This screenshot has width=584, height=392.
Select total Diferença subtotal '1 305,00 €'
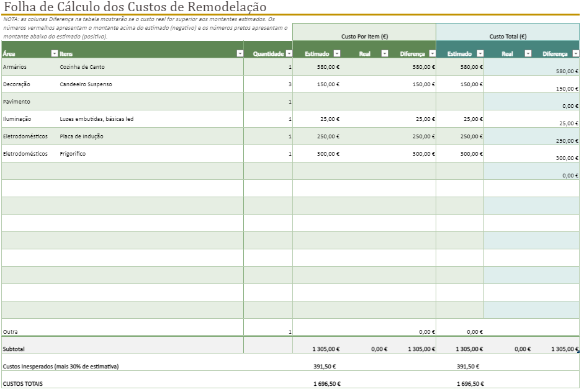[565, 349]
